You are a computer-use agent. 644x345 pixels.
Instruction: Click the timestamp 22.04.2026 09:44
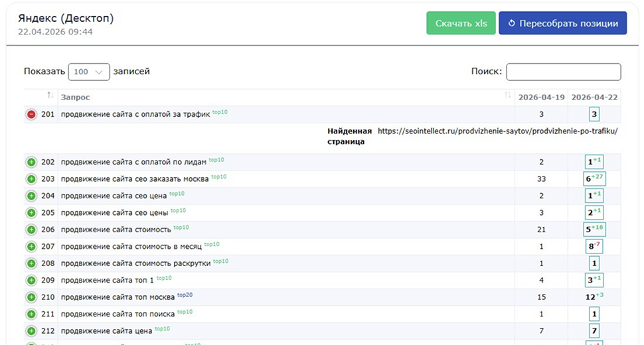pyautogui.click(x=55, y=32)
